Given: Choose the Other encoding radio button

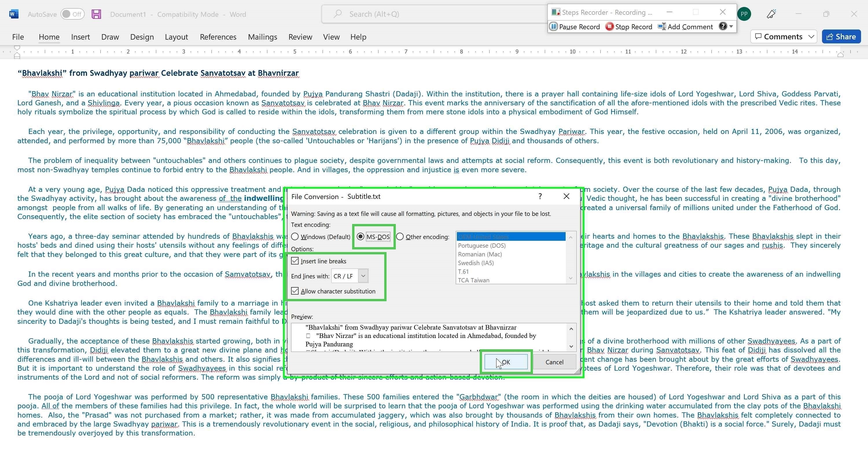Looking at the screenshot, I should click(400, 236).
